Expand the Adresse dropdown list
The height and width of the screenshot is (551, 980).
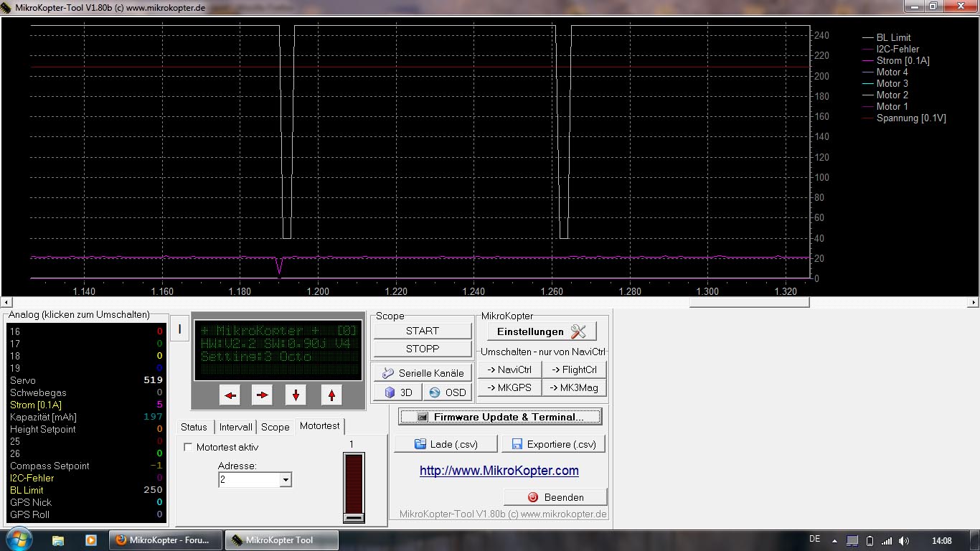286,480
